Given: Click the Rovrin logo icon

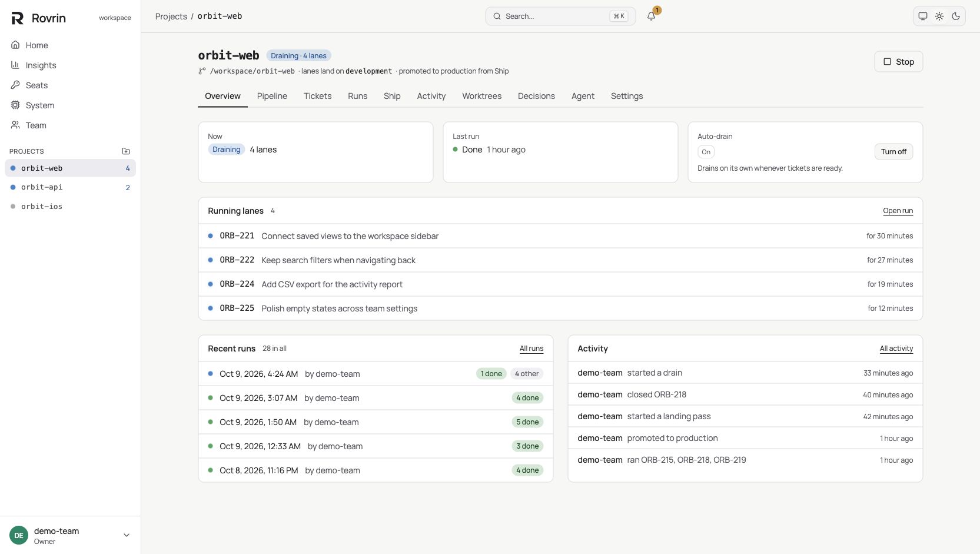Looking at the screenshot, I should click(x=18, y=18).
